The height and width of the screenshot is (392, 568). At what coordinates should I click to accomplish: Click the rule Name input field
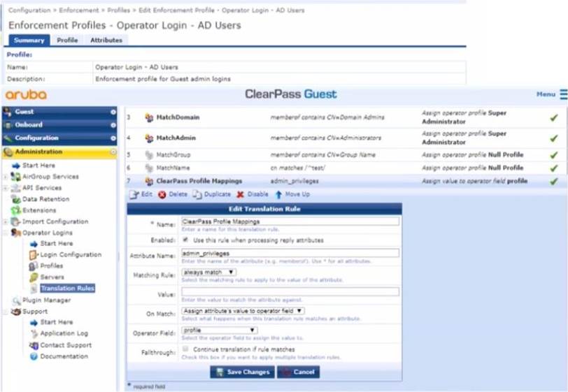coord(290,222)
